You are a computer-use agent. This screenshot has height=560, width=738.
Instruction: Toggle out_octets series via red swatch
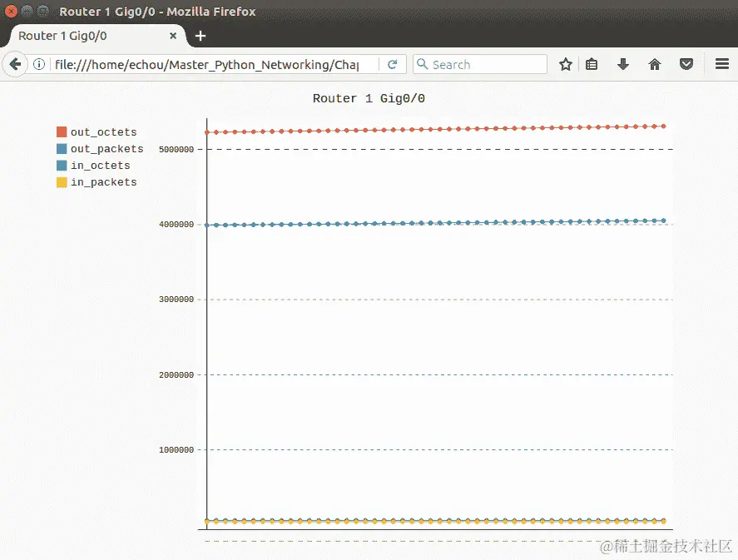(x=62, y=131)
